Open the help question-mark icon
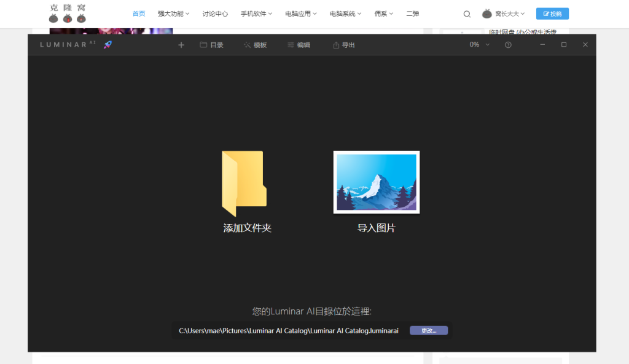The height and width of the screenshot is (364, 629). (508, 45)
